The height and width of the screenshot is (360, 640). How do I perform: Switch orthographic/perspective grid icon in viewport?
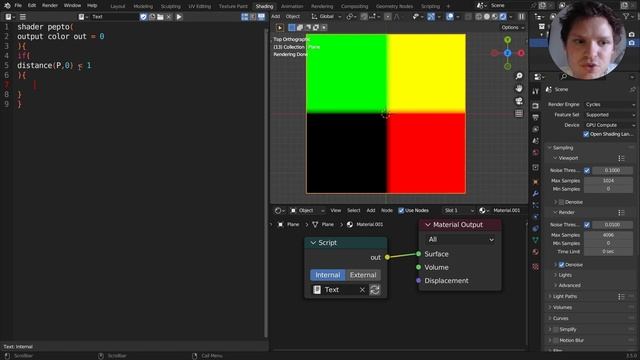519,113
